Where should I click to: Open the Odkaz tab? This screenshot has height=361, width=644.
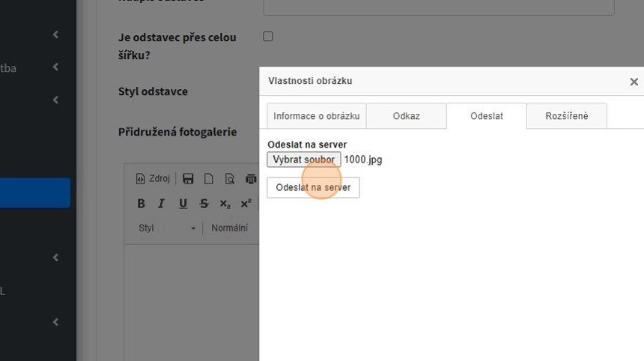[x=406, y=116]
